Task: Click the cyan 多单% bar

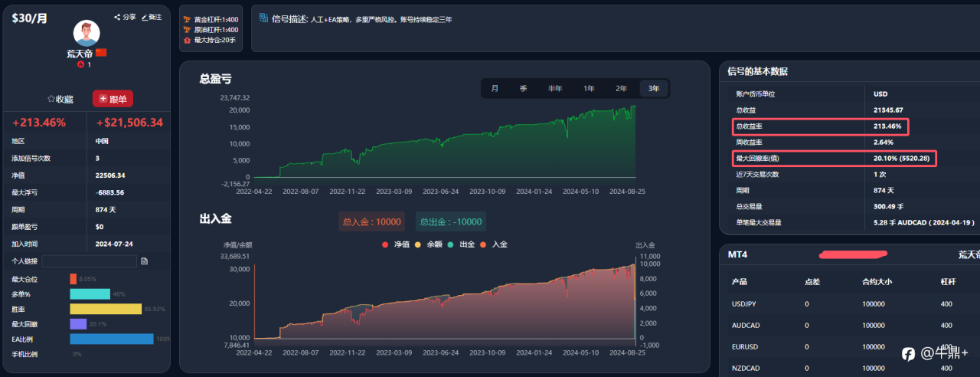Action: [x=90, y=293]
